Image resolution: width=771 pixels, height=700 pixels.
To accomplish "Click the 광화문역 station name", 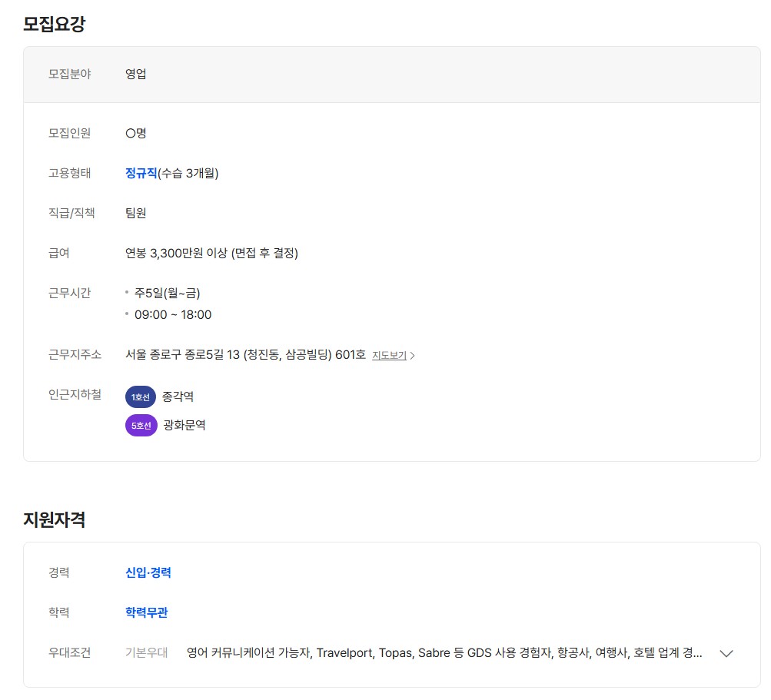I will [x=184, y=425].
